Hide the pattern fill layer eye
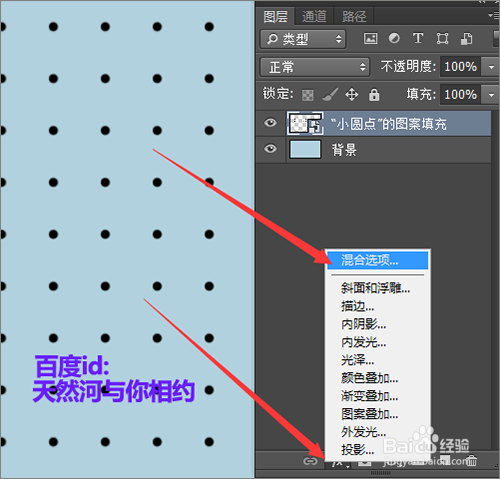This screenshot has width=500, height=479. tap(270, 123)
